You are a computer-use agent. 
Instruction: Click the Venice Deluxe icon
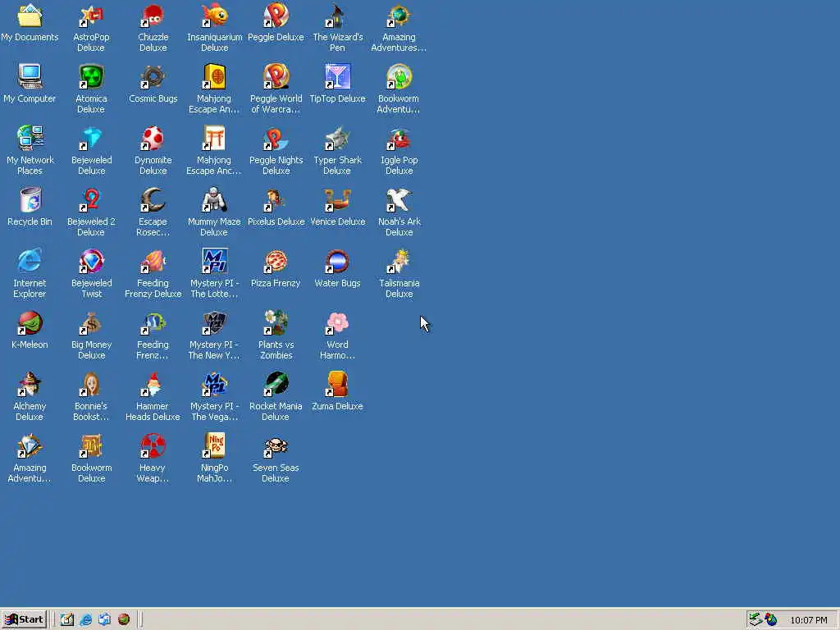coord(337,200)
